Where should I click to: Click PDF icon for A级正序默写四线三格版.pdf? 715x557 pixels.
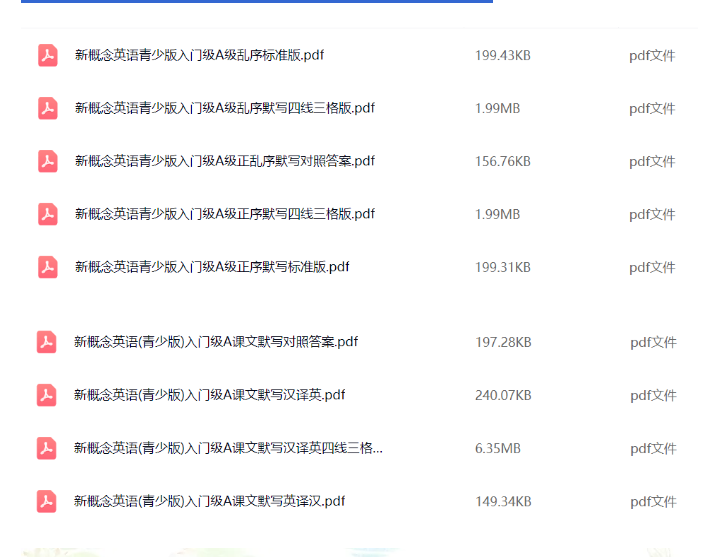[47, 214]
